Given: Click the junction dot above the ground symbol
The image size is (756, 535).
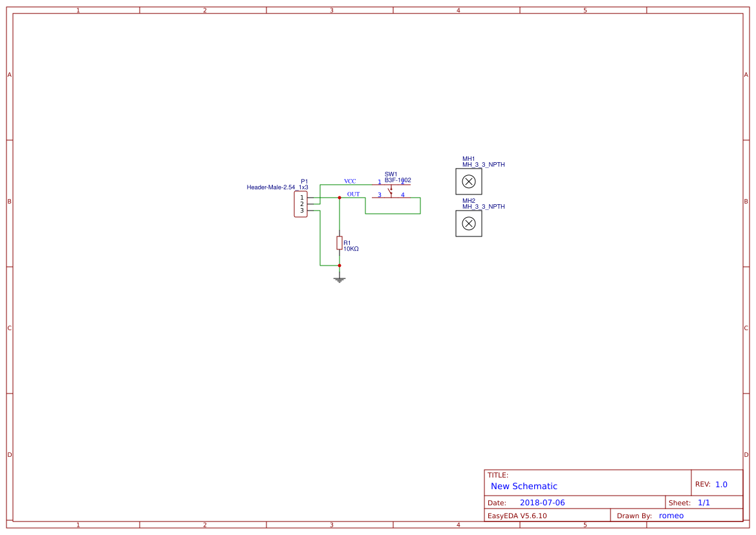Looking at the screenshot, I should [340, 265].
